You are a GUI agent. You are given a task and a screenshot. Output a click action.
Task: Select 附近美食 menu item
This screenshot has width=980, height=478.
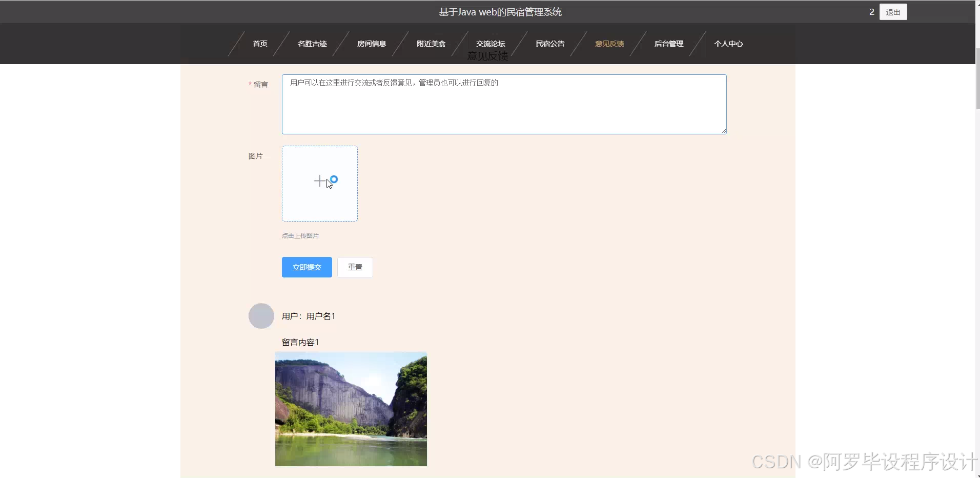tap(431, 44)
